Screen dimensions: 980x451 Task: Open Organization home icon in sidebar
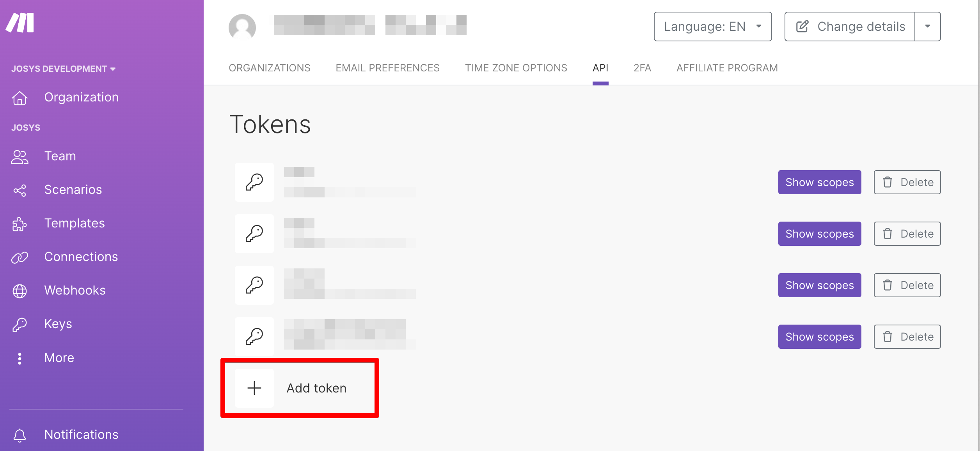20,98
